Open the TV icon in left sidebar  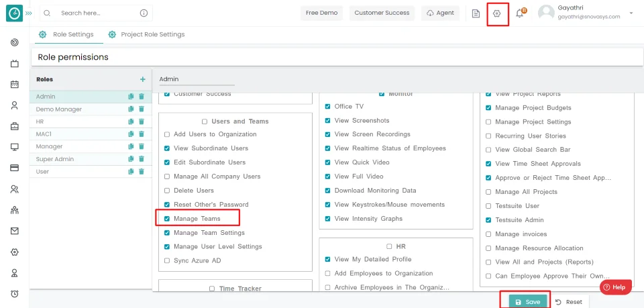click(14, 63)
